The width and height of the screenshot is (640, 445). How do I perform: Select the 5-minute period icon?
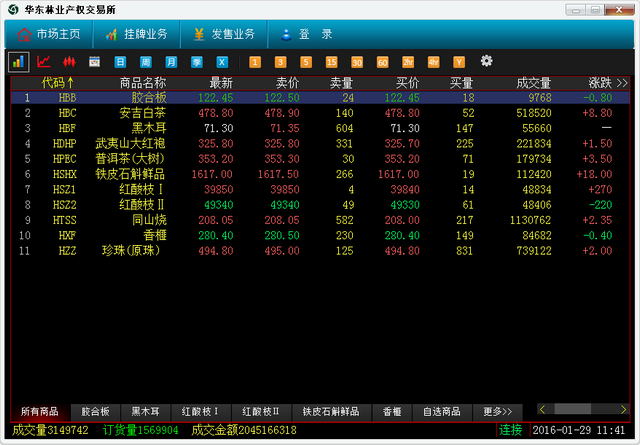point(306,62)
